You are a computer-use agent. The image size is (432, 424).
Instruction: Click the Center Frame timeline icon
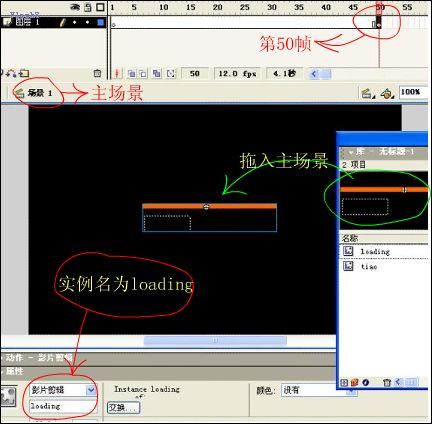[x=117, y=73]
